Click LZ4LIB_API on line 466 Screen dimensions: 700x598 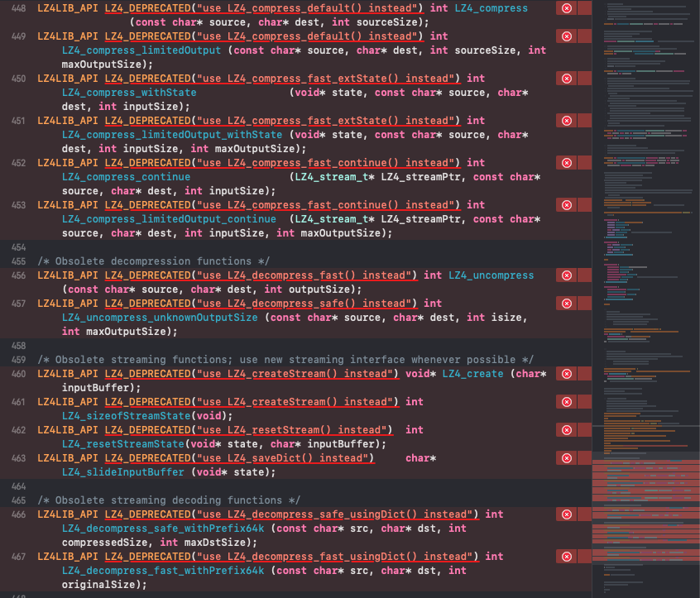tap(67, 514)
